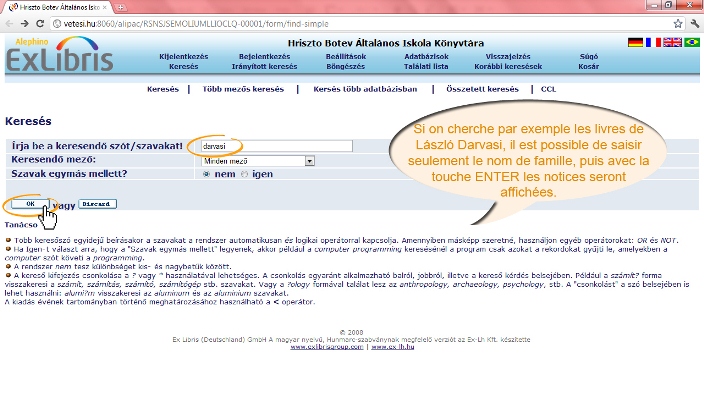Select the Összetett keresés tab

click(x=482, y=89)
